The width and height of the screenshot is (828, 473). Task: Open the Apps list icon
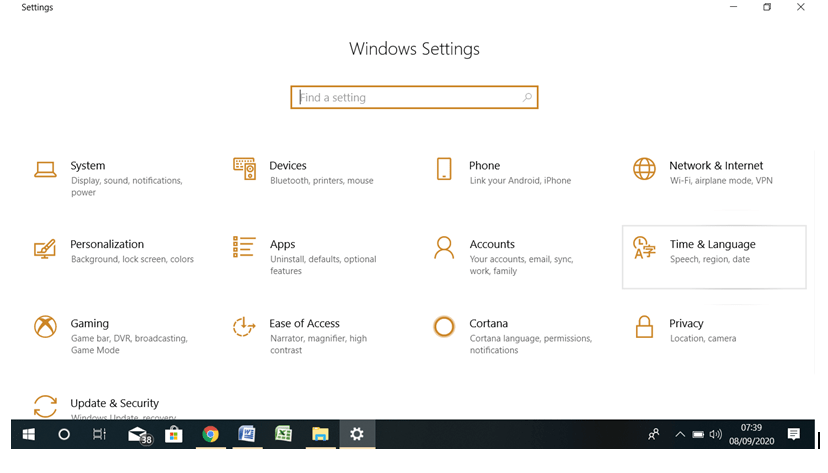pyautogui.click(x=244, y=247)
